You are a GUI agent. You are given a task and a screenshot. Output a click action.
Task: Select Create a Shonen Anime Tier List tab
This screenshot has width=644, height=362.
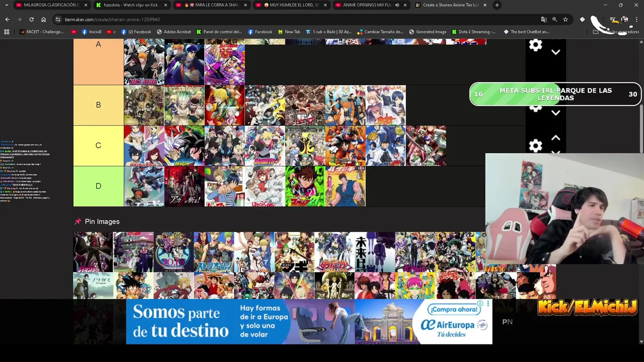pyautogui.click(x=450, y=5)
